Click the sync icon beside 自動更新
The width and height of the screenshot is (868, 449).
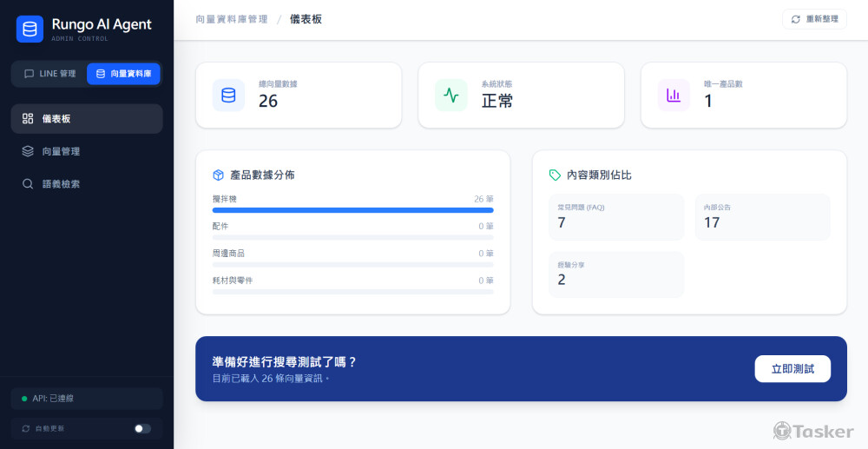tap(25, 428)
